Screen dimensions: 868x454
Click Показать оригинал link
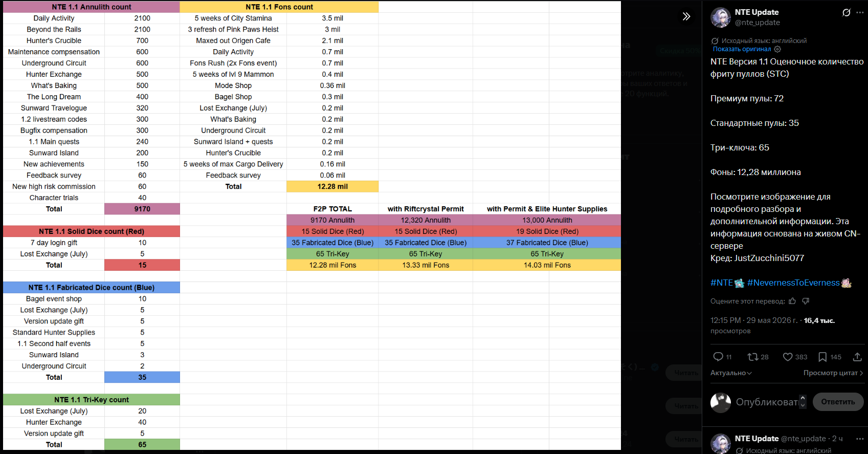point(742,49)
